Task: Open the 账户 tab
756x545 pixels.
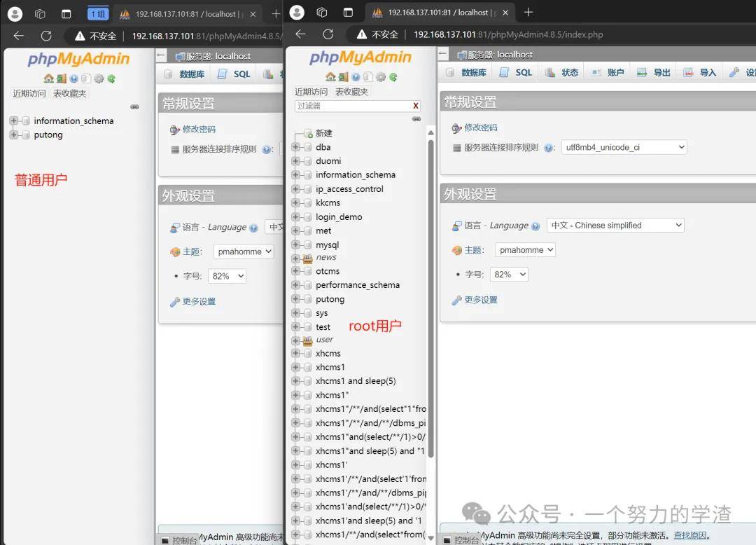Action: pos(608,72)
